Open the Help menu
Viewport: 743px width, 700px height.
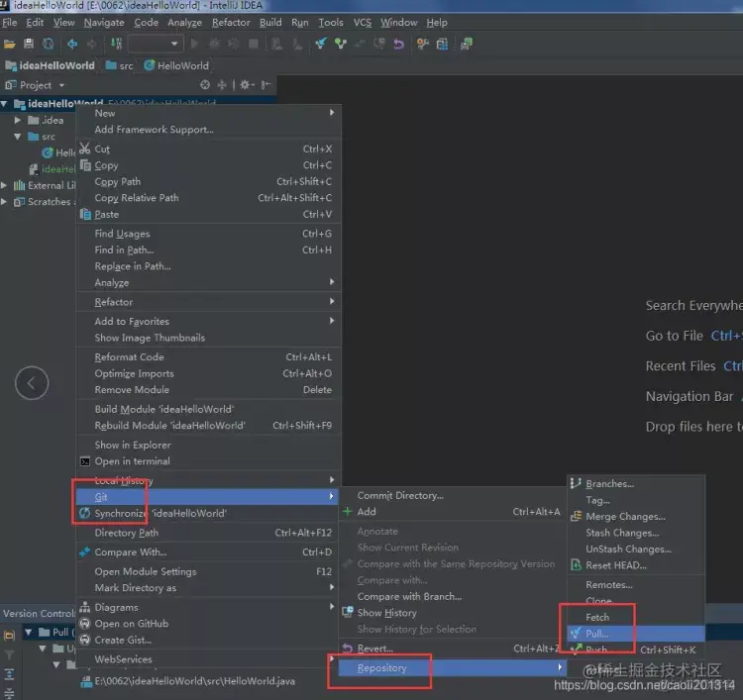tap(437, 22)
